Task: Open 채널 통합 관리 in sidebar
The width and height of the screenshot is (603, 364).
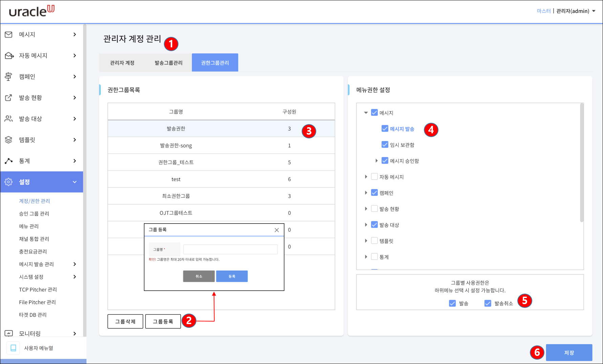Action: [x=34, y=239]
